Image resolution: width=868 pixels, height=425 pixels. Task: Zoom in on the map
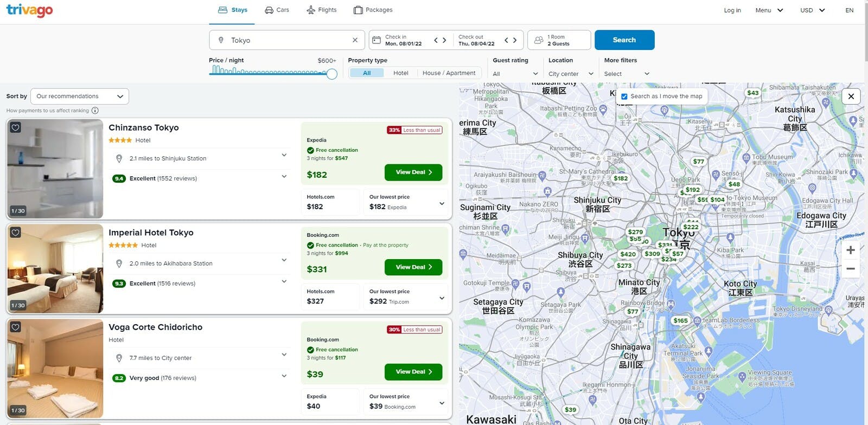click(851, 250)
